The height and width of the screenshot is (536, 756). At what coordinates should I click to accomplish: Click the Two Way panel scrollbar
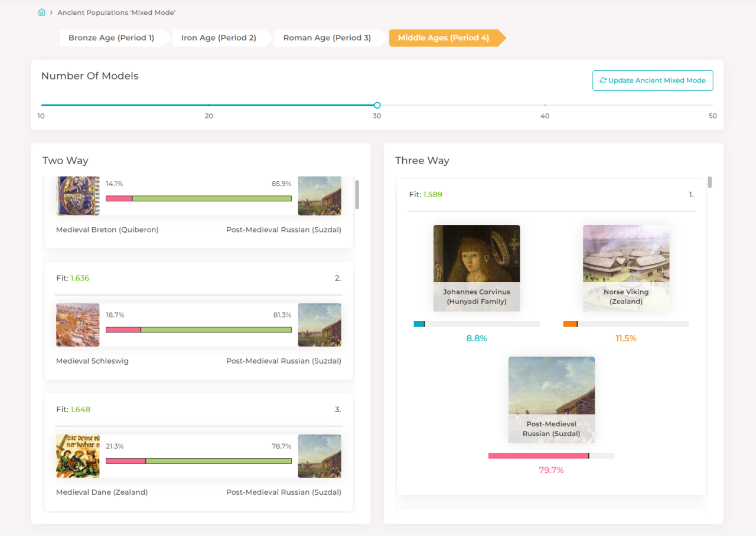357,195
